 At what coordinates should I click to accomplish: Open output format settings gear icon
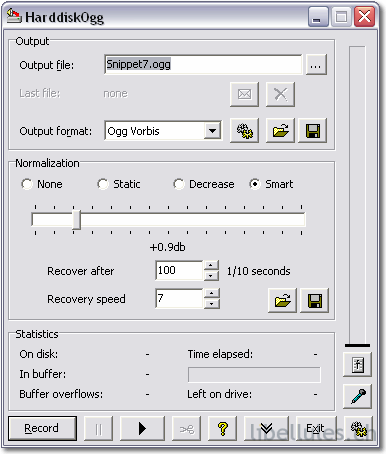coord(244,131)
